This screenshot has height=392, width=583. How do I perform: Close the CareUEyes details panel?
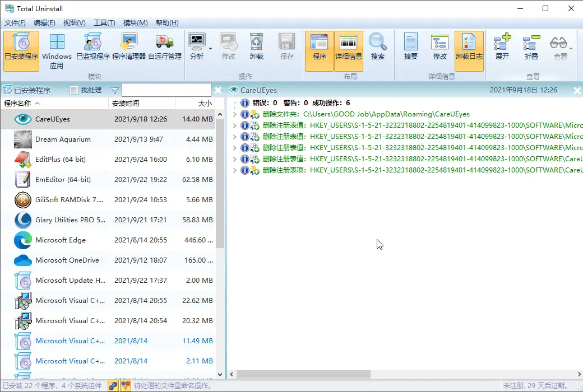pyautogui.click(x=577, y=90)
